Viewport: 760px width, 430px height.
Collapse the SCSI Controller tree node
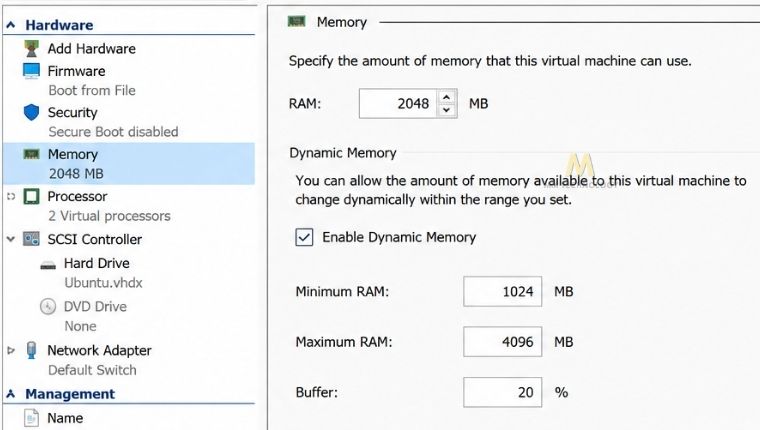pos(11,239)
